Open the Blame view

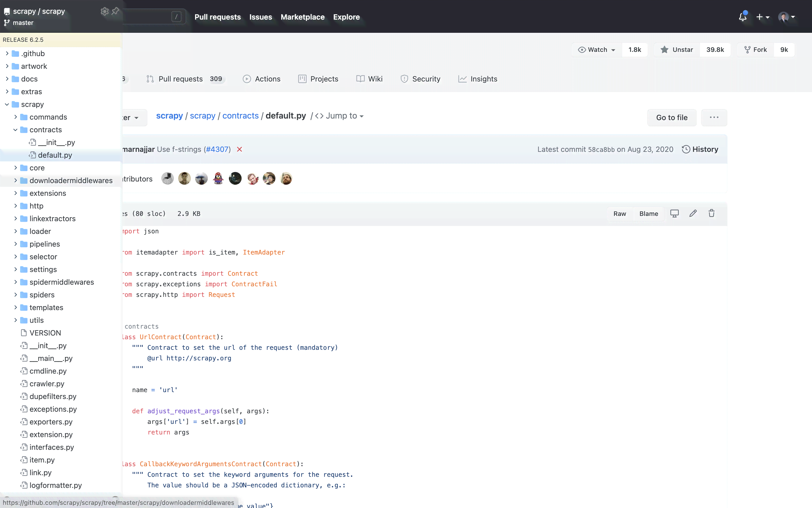pos(649,214)
